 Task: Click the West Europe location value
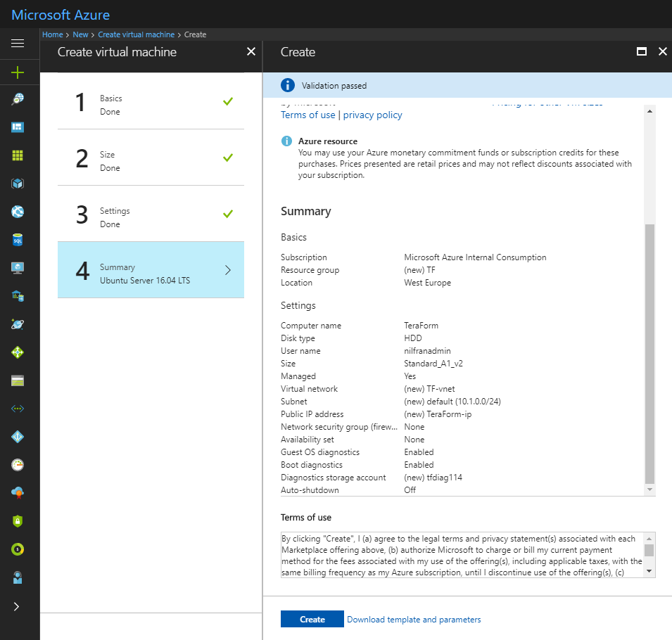point(427,283)
